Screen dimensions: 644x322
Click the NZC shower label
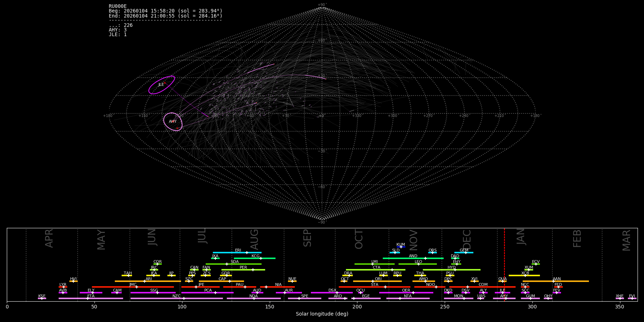pyautogui.click(x=176, y=296)
